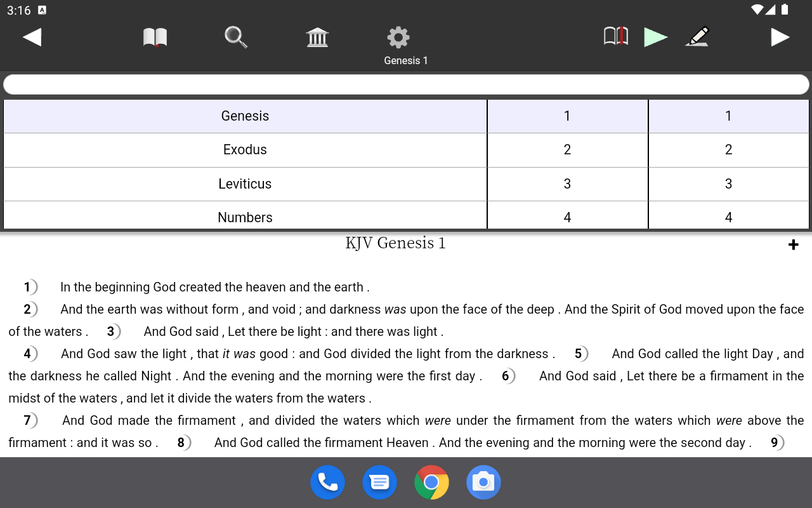Choose Numbers from the book list
The width and height of the screenshot is (812, 508).
click(x=245, y=217)
